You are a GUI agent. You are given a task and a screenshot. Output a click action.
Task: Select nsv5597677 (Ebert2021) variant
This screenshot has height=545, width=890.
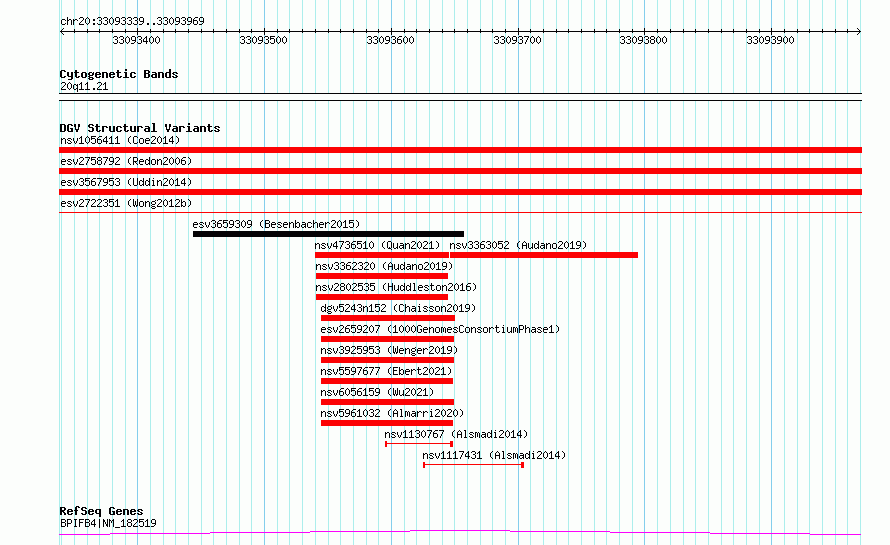click(386, 371)
